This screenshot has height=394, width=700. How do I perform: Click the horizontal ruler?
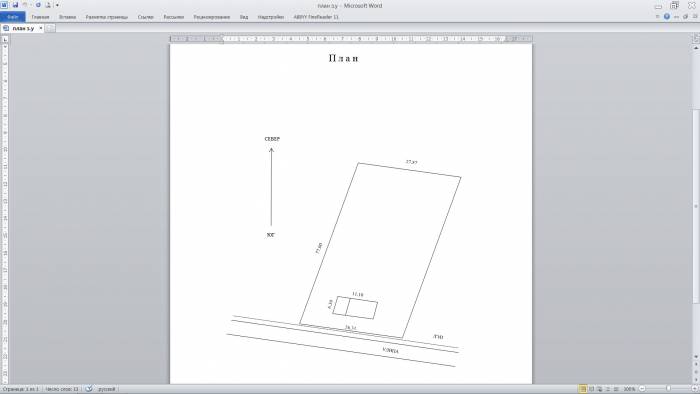(x=351, y=39)
